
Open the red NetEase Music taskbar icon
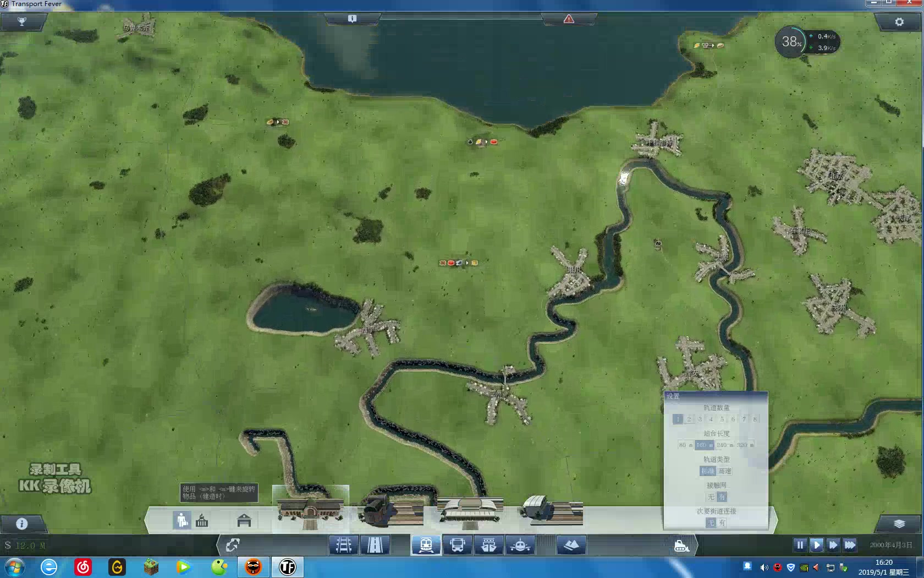83,567
